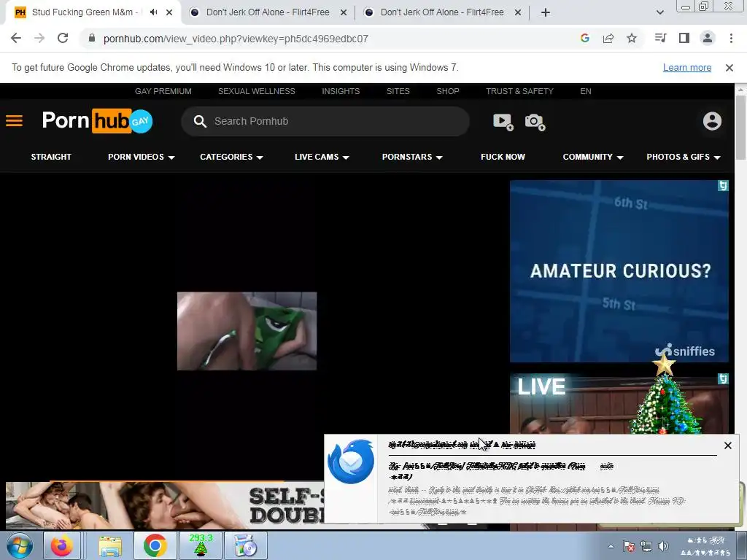Click ad badge on sniffies banner
The image size is (747, 560).
[723, 185]
